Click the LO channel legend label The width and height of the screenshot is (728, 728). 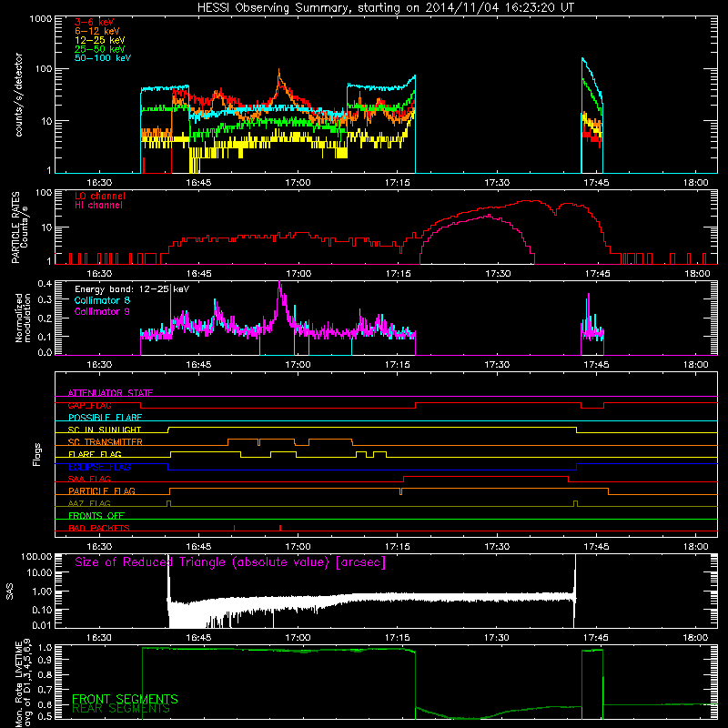[100, 196]
